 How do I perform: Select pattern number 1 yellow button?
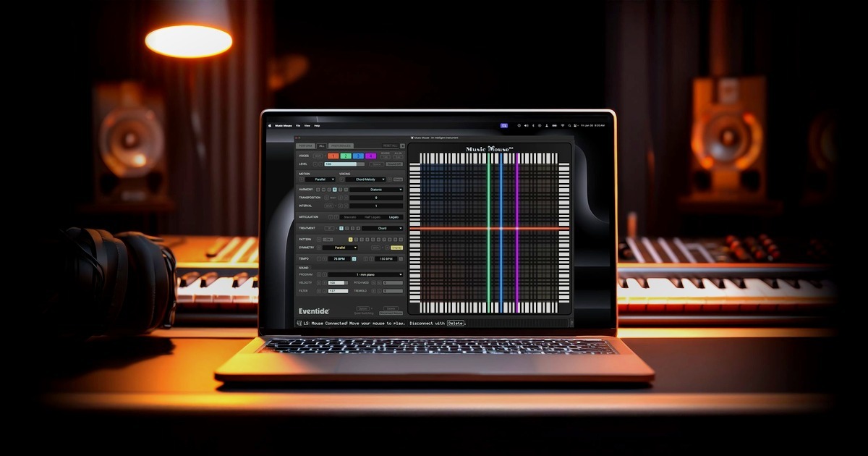point(351,240)
